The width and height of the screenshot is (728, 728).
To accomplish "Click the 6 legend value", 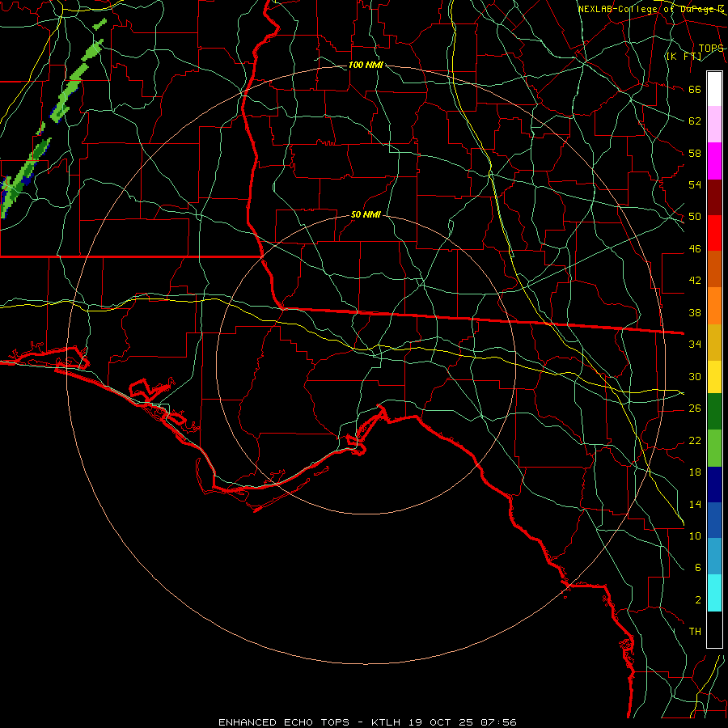I will point(697,568).
